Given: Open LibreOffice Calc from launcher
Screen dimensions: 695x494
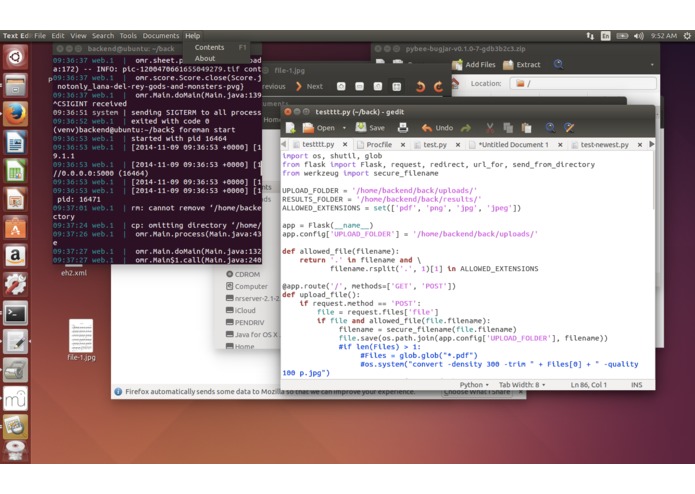Looking at the screenshot, I should click(16, 171).
